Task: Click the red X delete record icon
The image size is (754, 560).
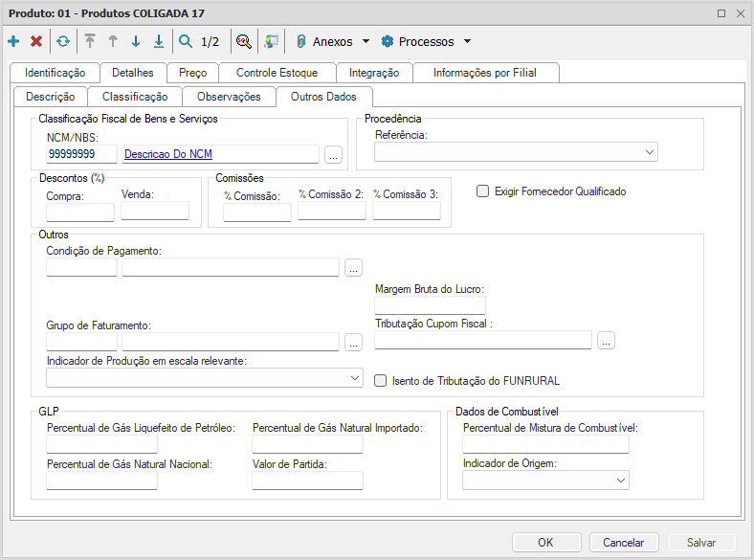Action: 36,42
